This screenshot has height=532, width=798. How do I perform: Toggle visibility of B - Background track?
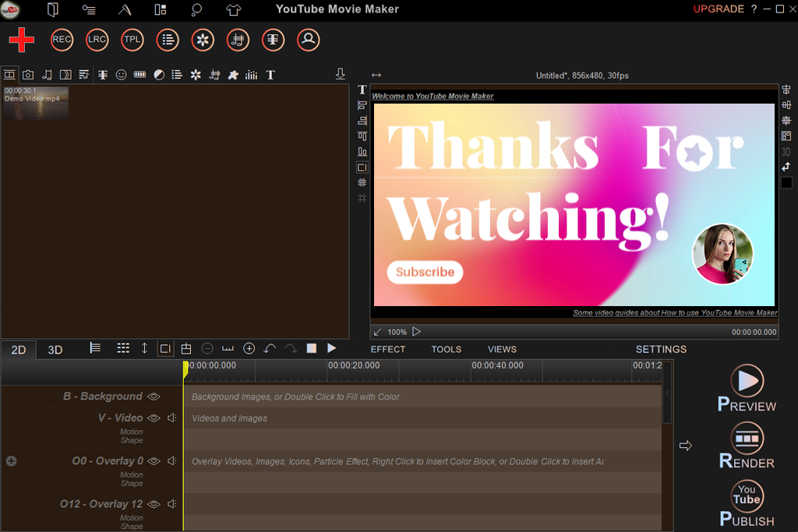154,396
